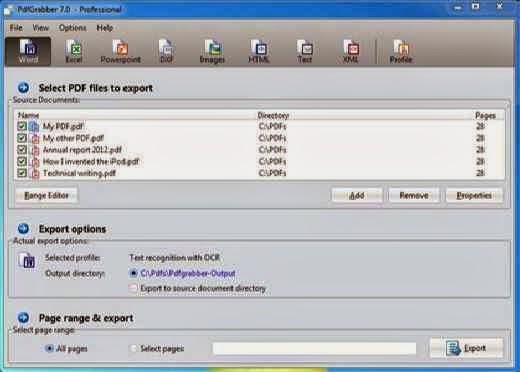Image resolution: width=520 pixels, height=372 pixels.
Task: Choose the Powerpoint export format
Action: (x=120, y=51)
